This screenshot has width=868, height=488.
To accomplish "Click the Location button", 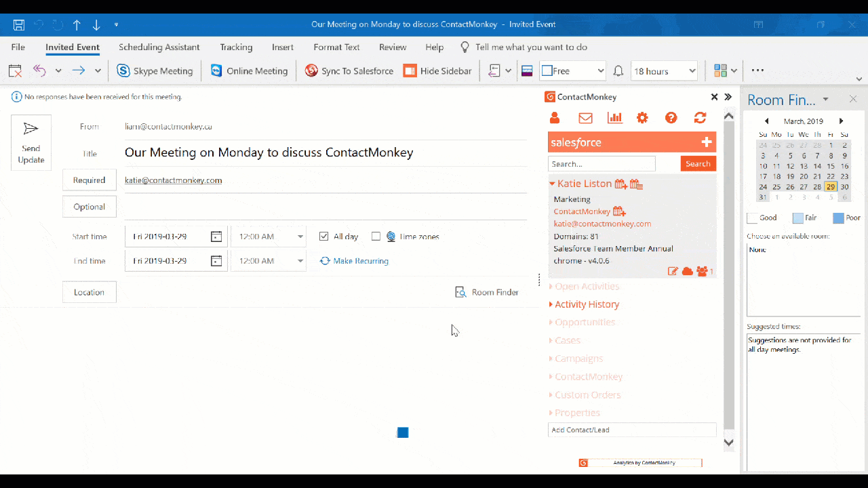I will [x=90, y=292].
